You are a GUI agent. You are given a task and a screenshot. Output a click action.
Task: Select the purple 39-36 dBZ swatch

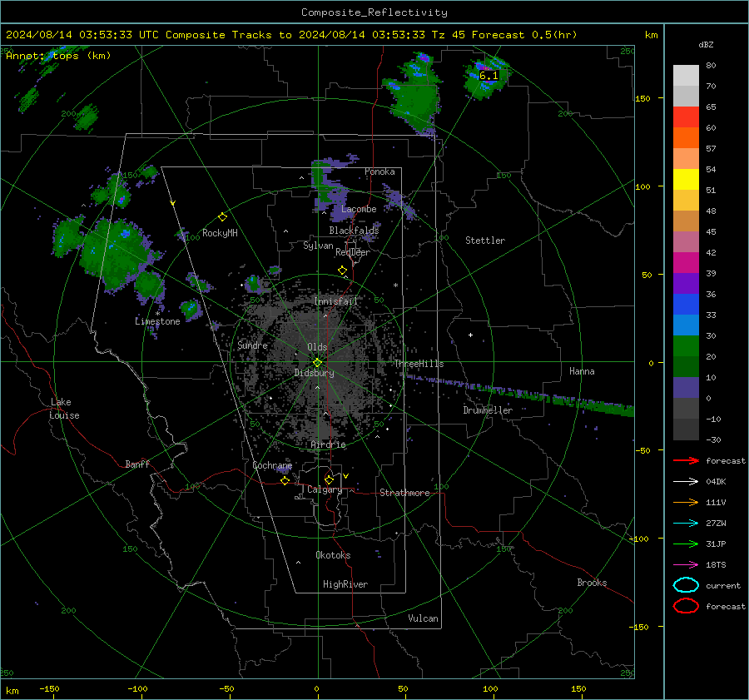click(686, 283)
